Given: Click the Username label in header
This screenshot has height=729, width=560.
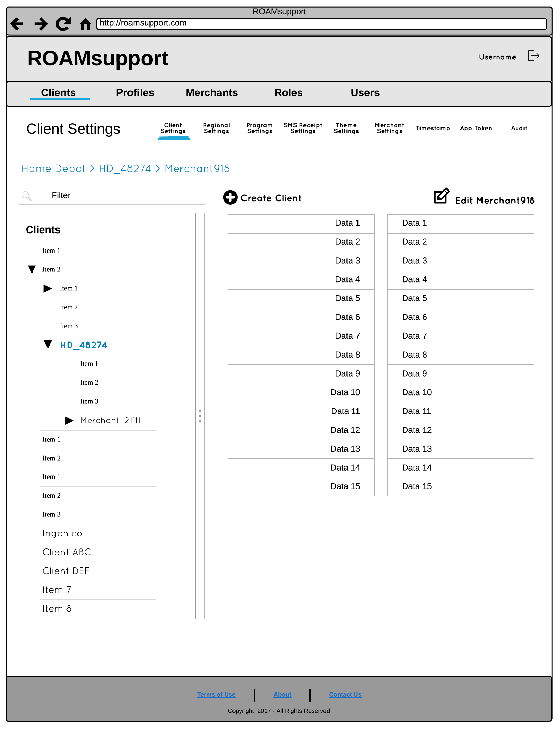Looking at the screenshot, I should pos(498,57).
